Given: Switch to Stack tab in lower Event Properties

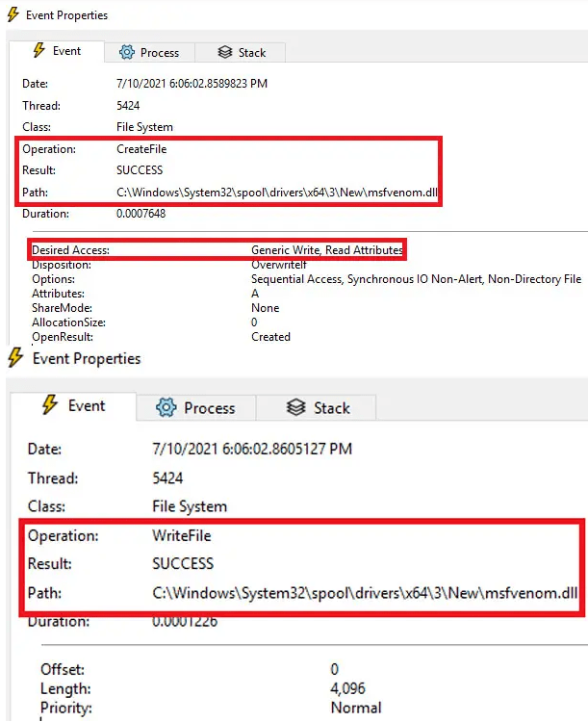Looking at the screenshot, I should (x=317, y=407).
